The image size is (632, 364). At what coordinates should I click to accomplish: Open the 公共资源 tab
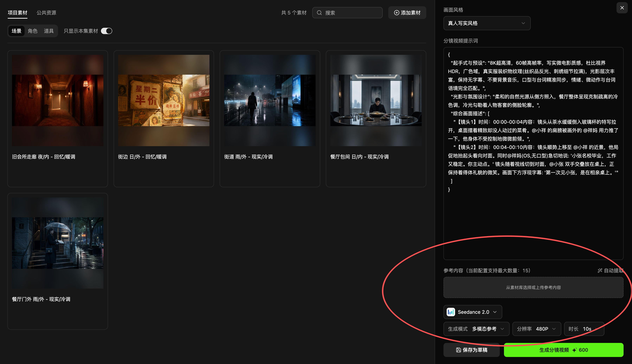point(46,12)
